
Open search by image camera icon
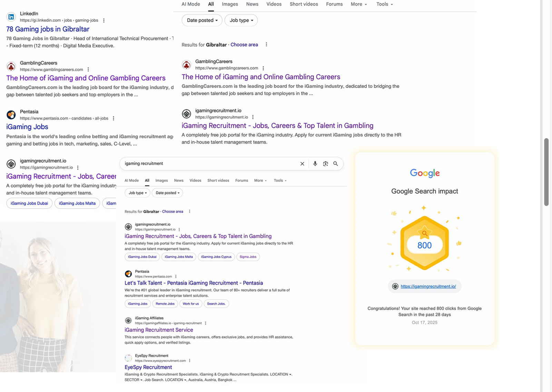pos(325,164)
